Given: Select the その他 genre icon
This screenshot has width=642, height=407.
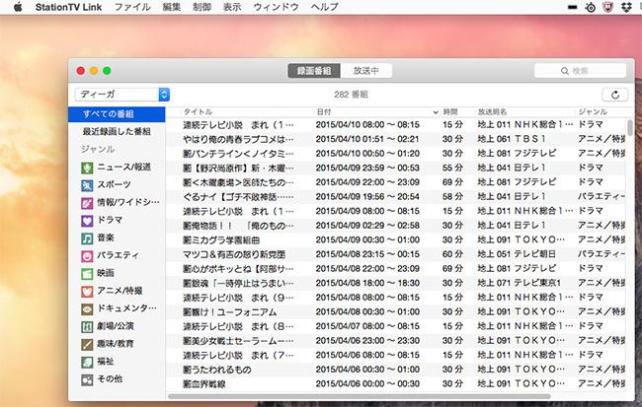Looking at the screenshot, I should [87, 380].
